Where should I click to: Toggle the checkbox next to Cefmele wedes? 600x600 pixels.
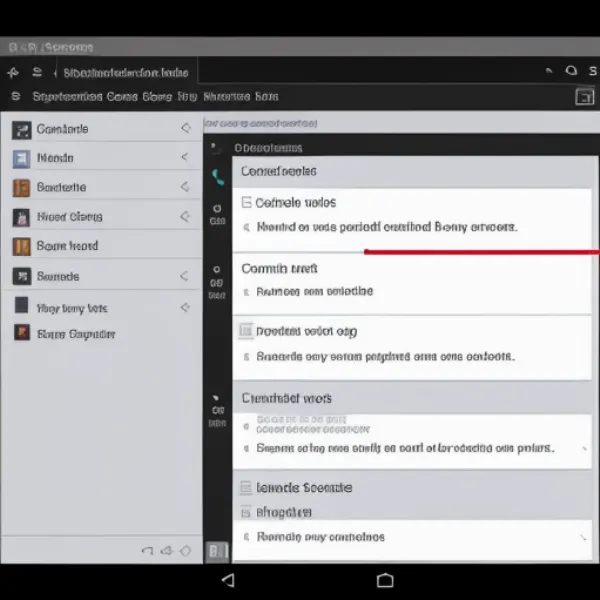point(247,202)
